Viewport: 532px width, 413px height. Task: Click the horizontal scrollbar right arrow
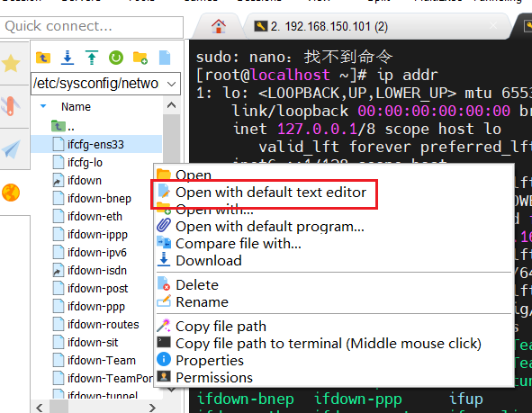[152, 408]
